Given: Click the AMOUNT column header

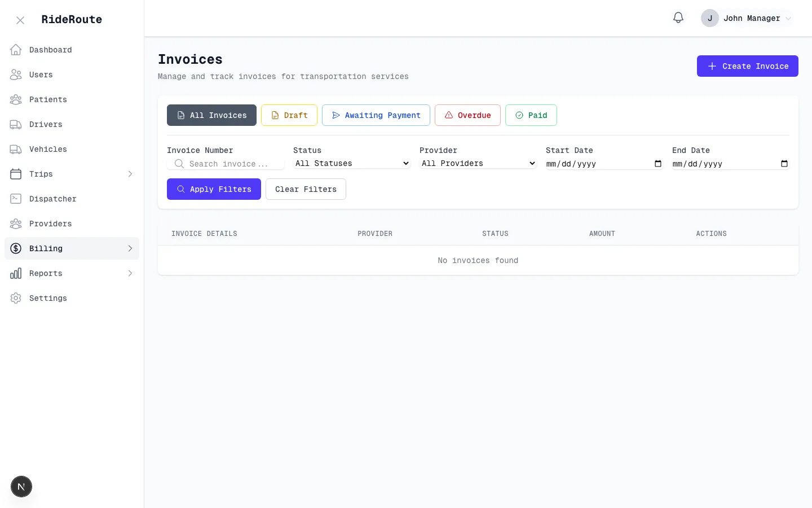Looking at the screenshot, I should pos(602,234).
